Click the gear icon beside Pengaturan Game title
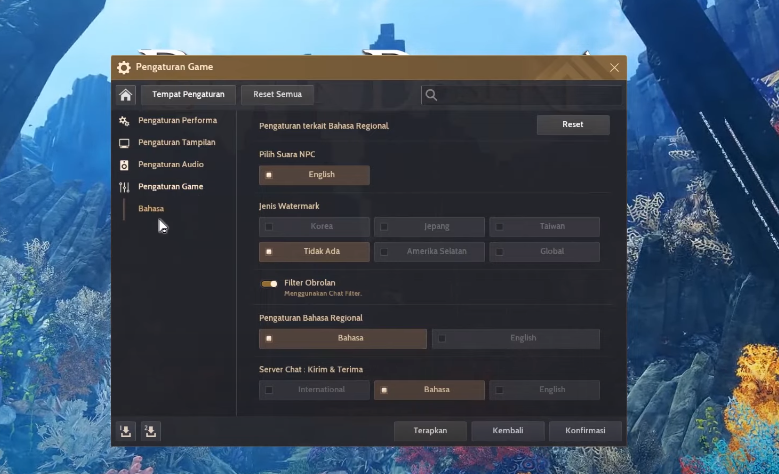This screenshot has width=779, height=474. click(x=124, y=68)
